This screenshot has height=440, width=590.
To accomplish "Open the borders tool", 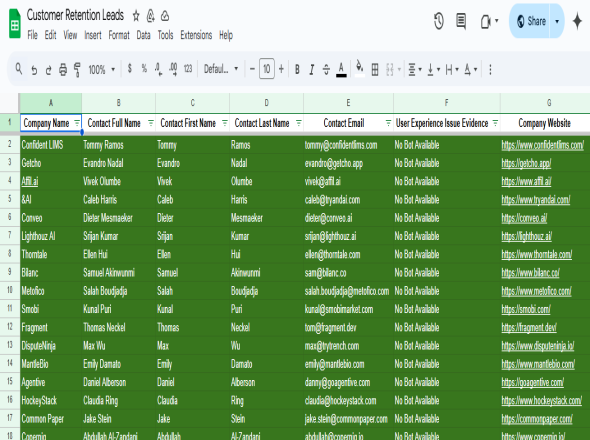I will click(x=375, y=70).
